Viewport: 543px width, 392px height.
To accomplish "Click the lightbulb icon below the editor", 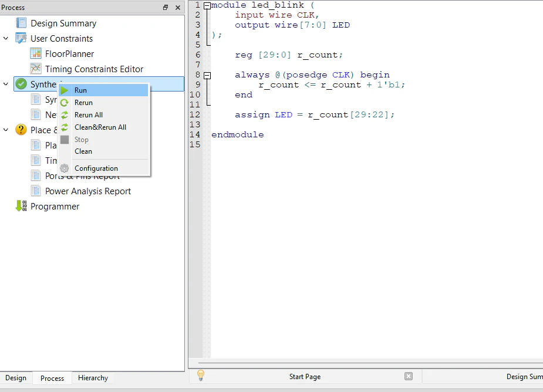I will [x=201, y=376].
